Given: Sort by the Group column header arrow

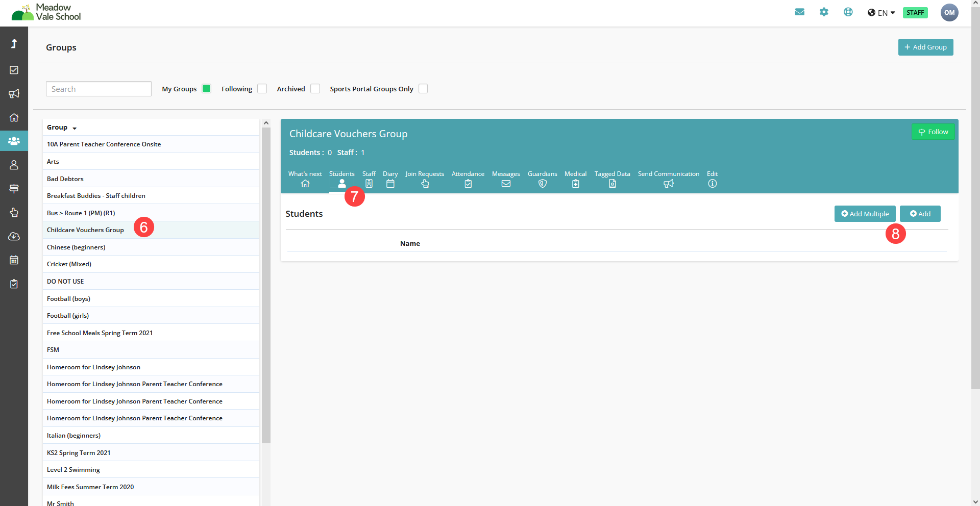Looking at the screenshot, I should (75, 128).
